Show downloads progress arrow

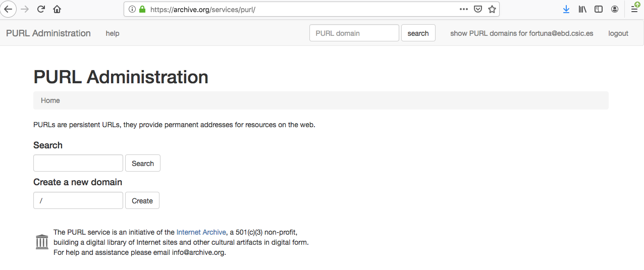tap(566, 9)
